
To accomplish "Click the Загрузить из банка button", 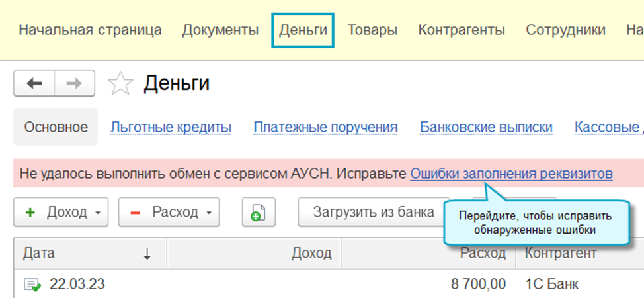I will click(x=374, y=212).
